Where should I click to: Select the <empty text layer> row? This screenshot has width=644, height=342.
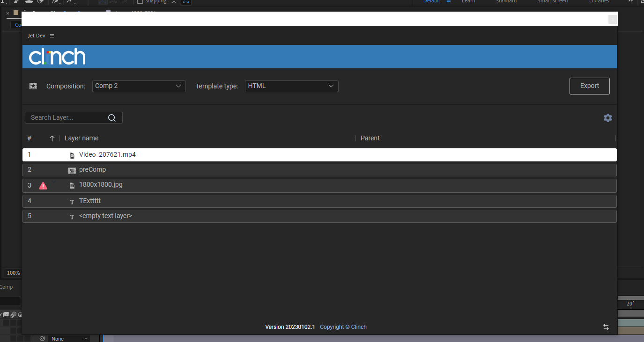point(319,216)
